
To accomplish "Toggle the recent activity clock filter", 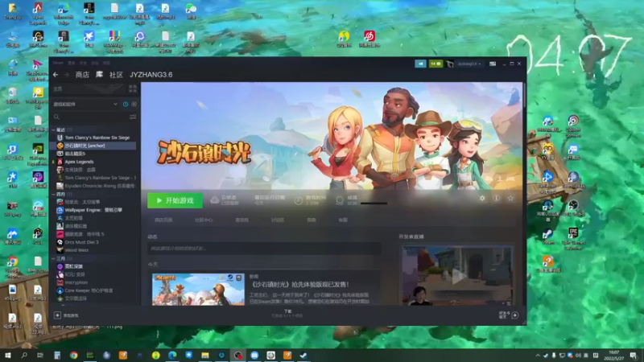I will point(126,105).
